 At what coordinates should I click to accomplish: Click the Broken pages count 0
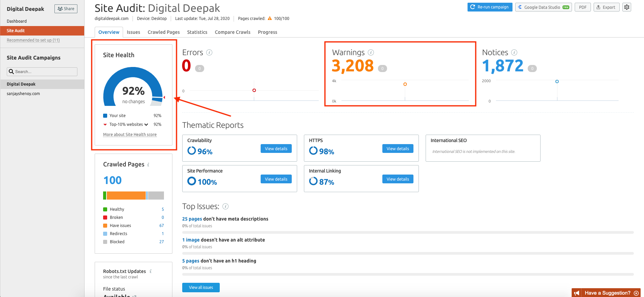coord(163,218)
